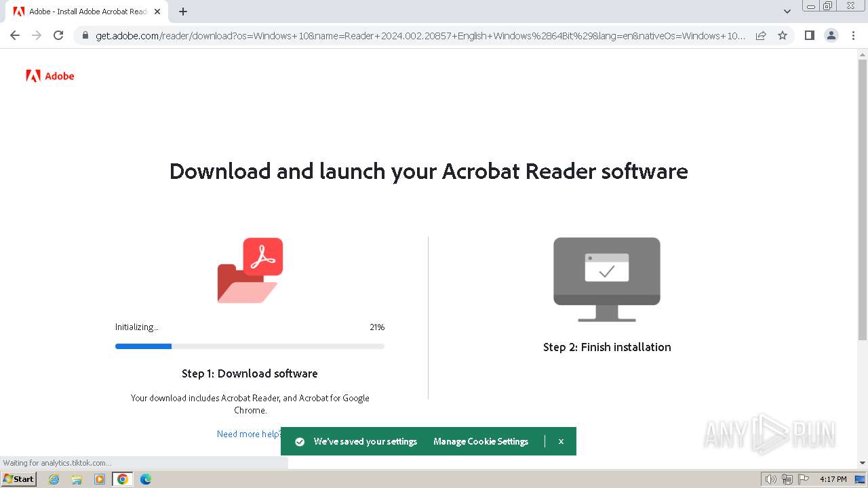This screenshot has width=868, height=488.
Task: Click the download progress bar
Action: [250, 346]
